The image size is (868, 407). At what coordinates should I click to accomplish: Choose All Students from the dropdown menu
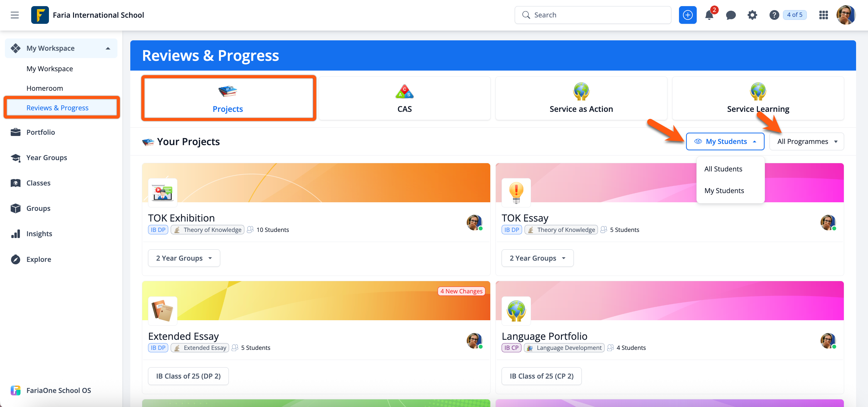[x=723, y=169]
